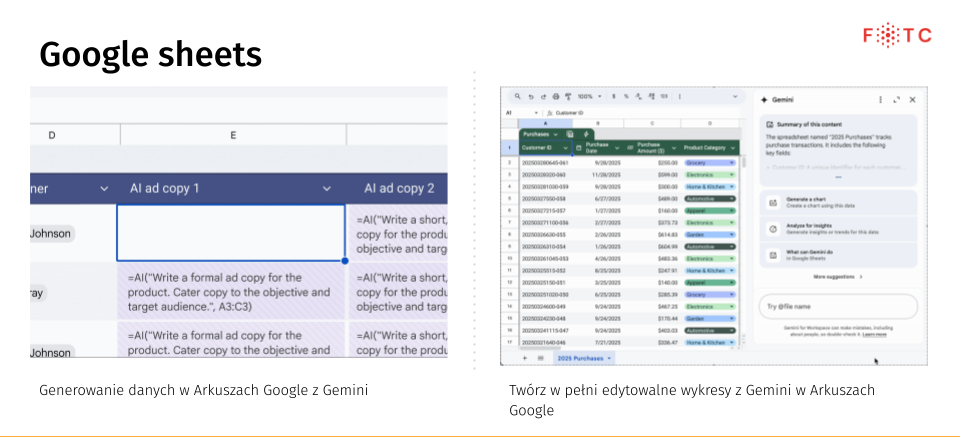The height and width of the screenshot is (437, 960).
Task: Click the AI ad copy 2 column header
Action: (x=399, y=189)
